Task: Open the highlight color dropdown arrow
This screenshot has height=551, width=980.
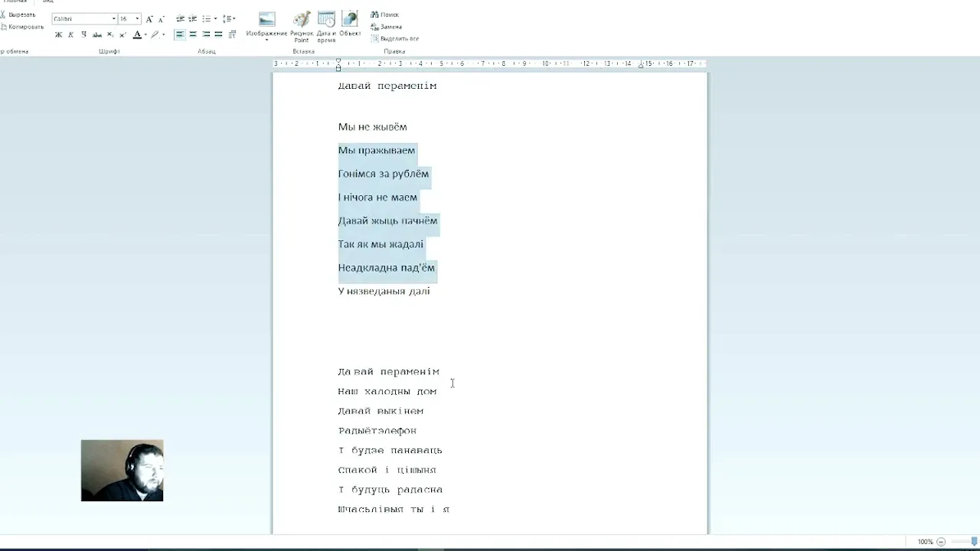Action: pyautogui.click(x=163, y=34)
